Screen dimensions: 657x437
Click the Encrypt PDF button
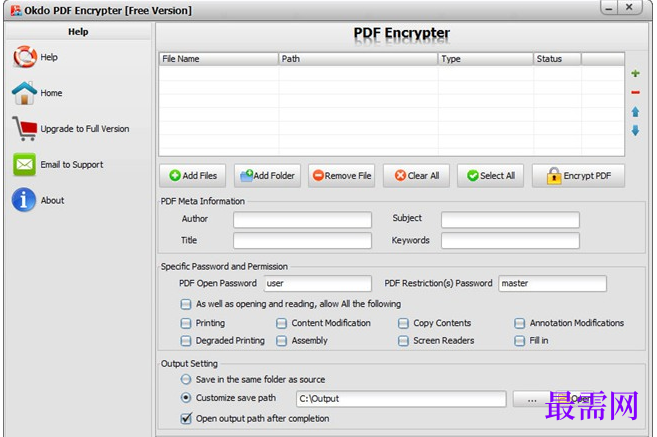pos(578,176)
